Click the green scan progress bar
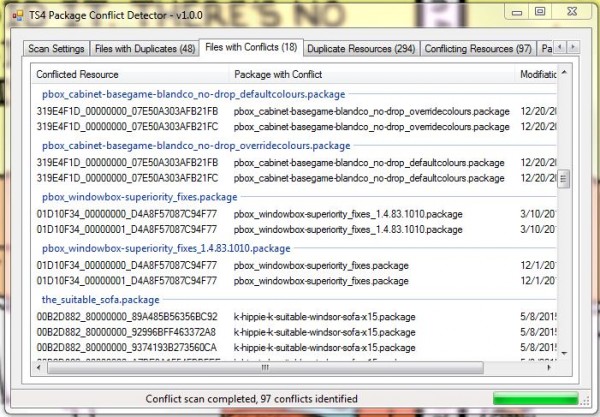The width and height of the screenshot is (600, 417). click(533, 399)
